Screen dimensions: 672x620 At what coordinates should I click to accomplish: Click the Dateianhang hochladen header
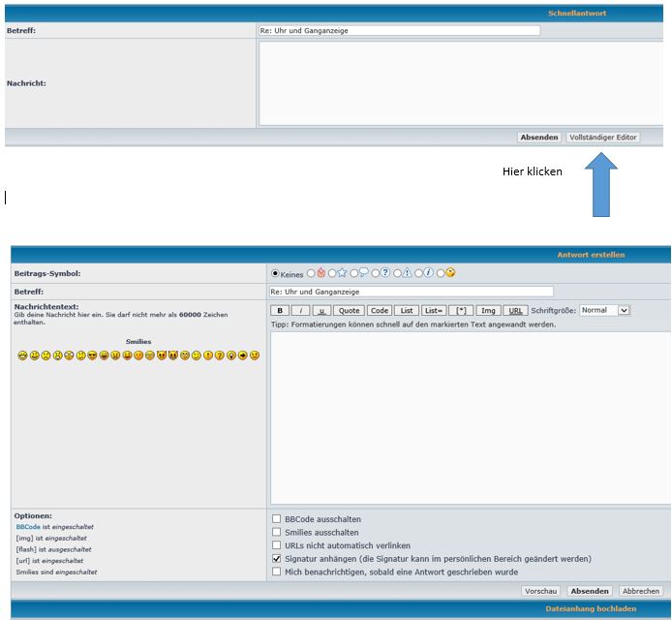[x=591, y=608]
